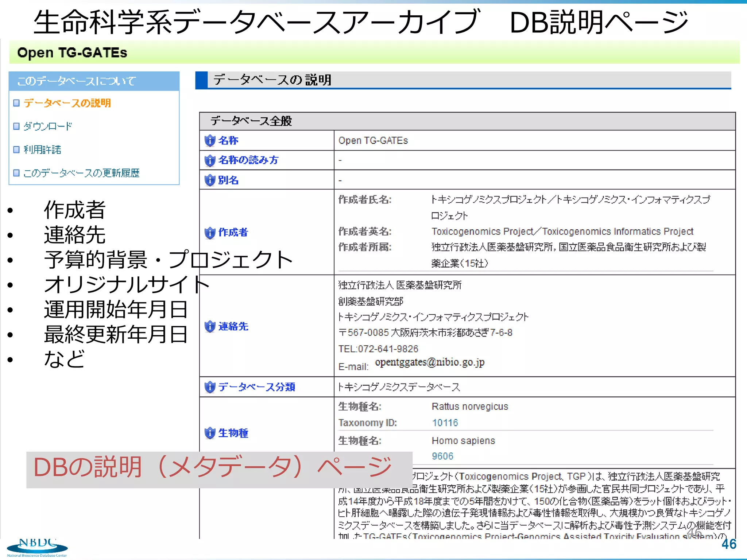Click the Homo sapiens species name

click(463, 441)
